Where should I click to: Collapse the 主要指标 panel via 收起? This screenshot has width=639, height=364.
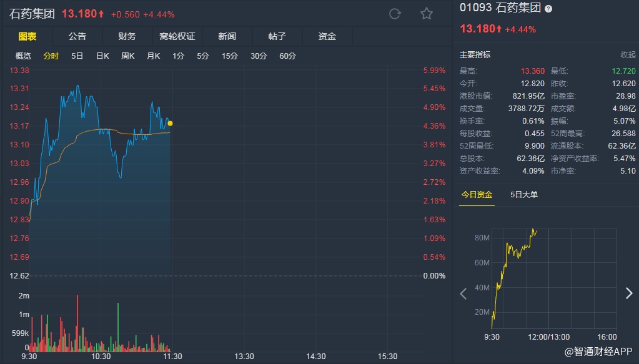[x=628, y=55]
